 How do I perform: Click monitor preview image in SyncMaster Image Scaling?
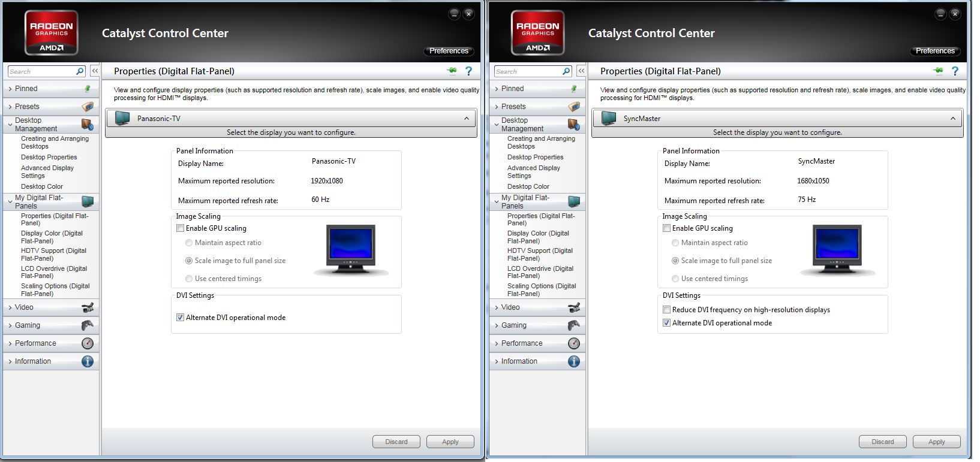click(x=837, y=250)
